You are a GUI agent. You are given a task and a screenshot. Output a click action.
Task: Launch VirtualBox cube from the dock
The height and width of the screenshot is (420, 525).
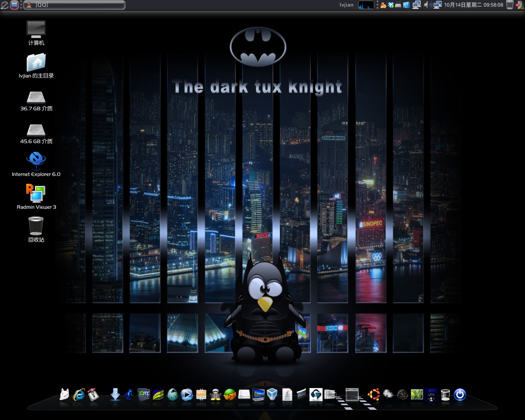point(272,395)
